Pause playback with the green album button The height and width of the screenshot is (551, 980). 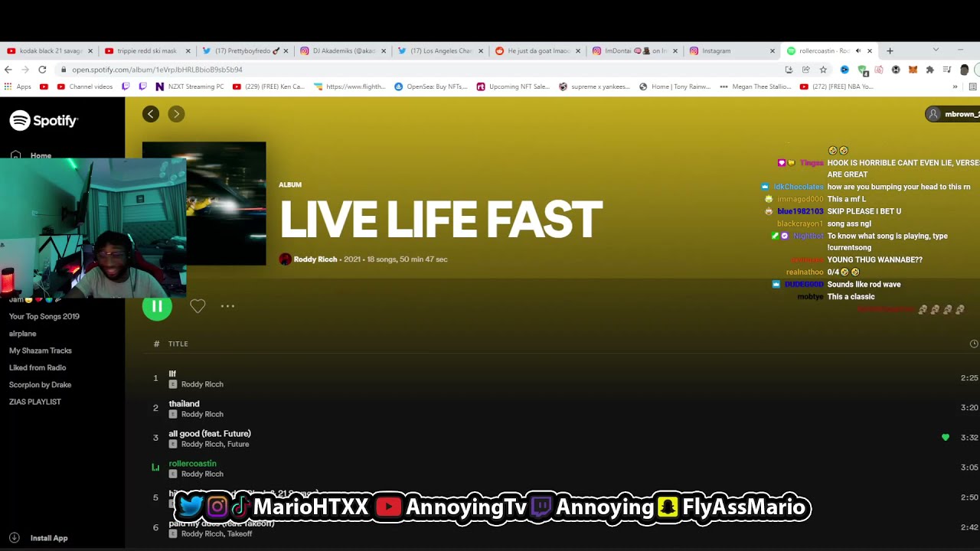coord(157,306)
